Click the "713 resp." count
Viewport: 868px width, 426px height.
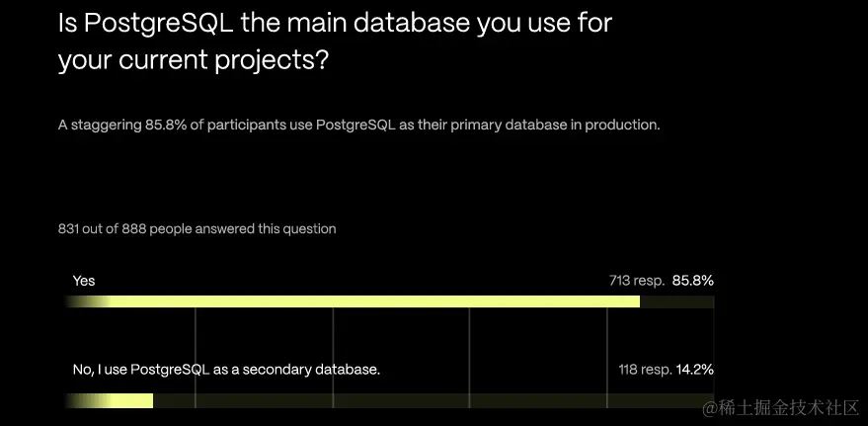coord(637,281)
